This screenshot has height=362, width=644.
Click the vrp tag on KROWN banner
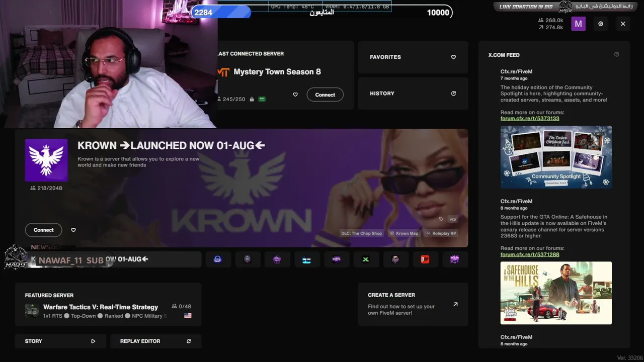(x=452, y=219)
